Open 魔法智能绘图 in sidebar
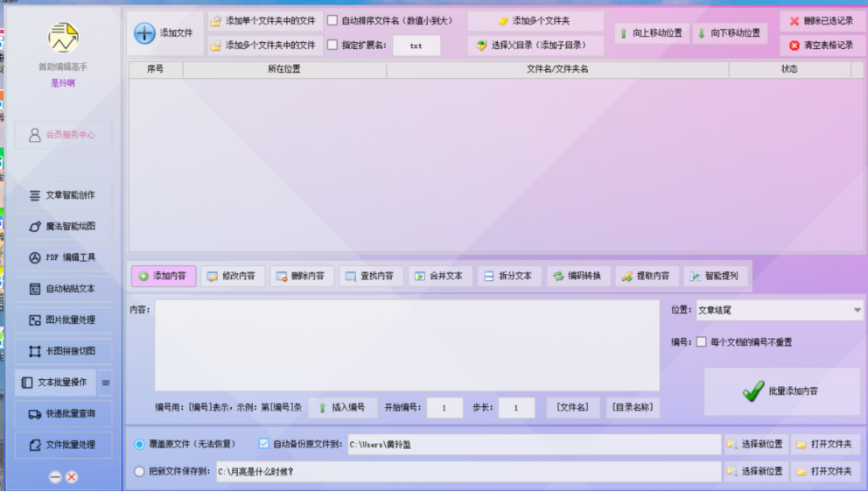Screen dimensions: 868x492 click(x=63, y=226)
